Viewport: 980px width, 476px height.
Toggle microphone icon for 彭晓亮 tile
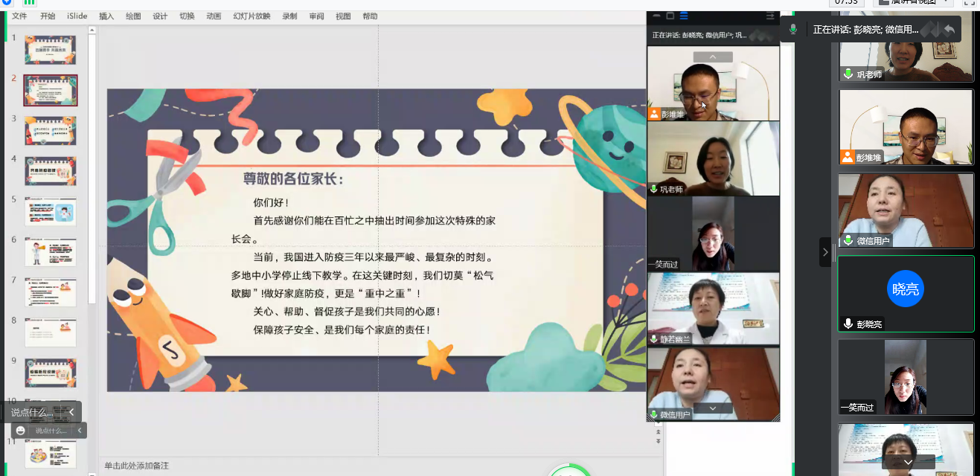coord(848,324)
